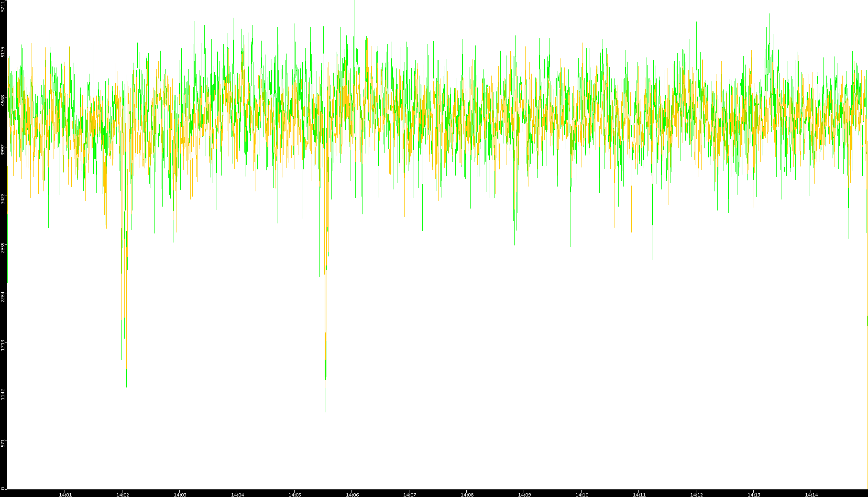Pick the 3997 value axis label

tap(3, 150)
